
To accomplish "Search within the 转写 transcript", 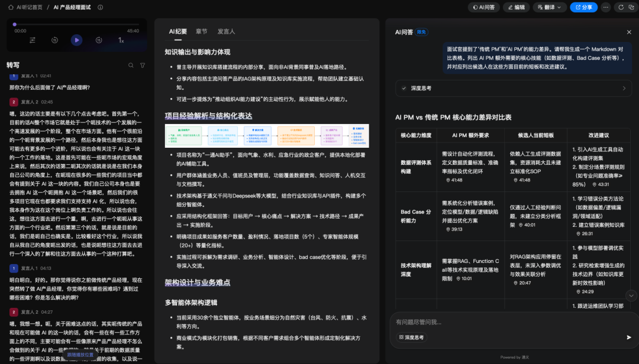I will [x=131, y=65].
